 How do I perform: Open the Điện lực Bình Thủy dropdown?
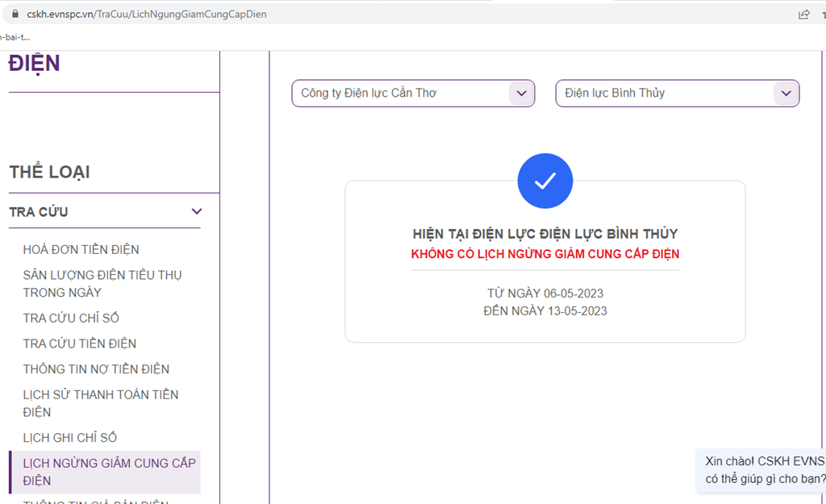pyautogui.click(x=677, y=94)
